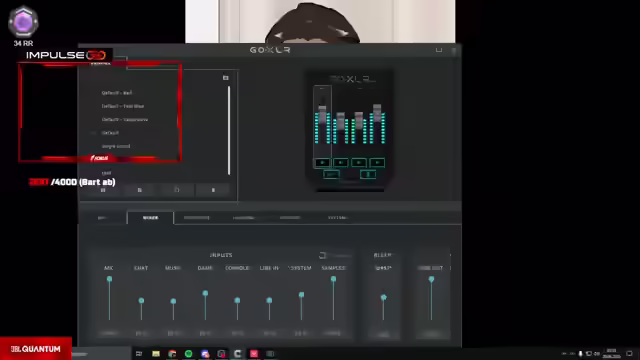Select the profile listed just below 'Default'

pos(116,146)
